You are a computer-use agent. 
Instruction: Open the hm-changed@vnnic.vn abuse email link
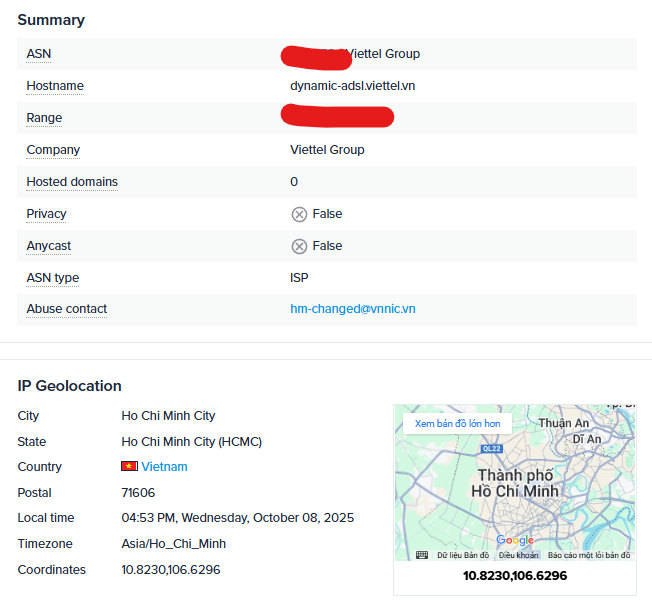(353, 309)
